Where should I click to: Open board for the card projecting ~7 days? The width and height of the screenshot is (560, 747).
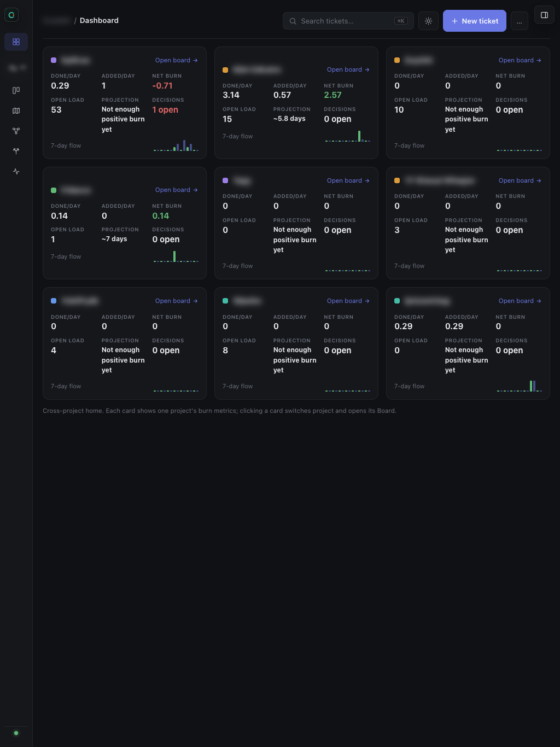click(x=177, y=190)
